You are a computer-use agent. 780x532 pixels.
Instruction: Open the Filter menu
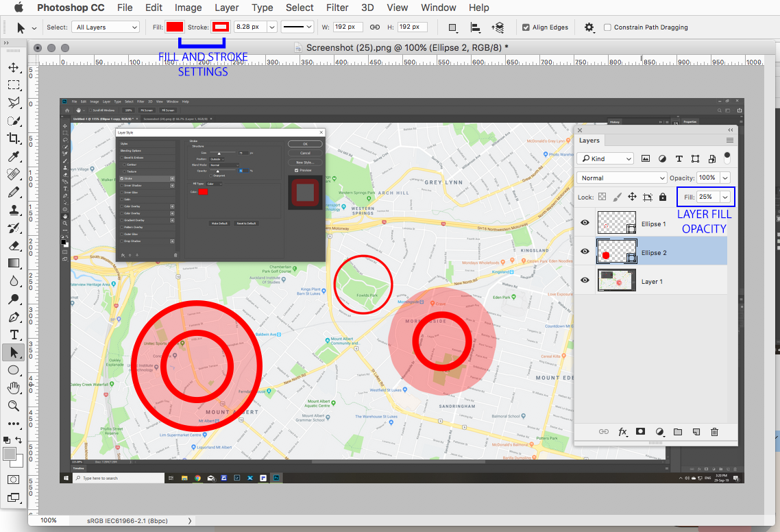tap(337, 8)
